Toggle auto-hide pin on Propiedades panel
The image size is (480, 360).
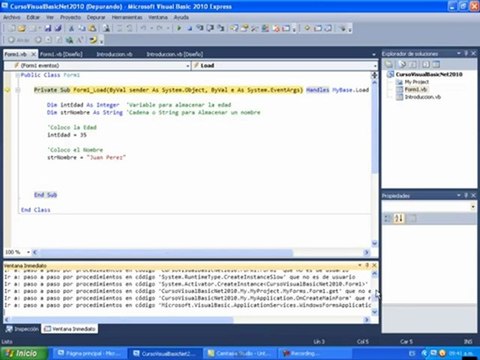coord(466,195)
